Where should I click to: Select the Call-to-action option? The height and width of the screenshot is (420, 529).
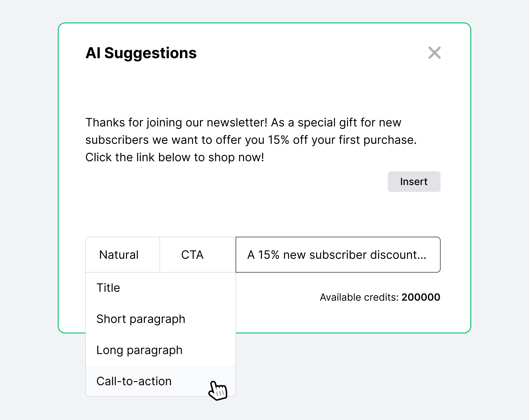click(134, 381)
